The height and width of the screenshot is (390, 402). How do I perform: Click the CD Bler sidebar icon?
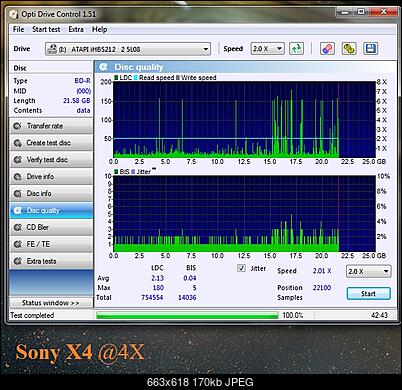pos(17,227)
